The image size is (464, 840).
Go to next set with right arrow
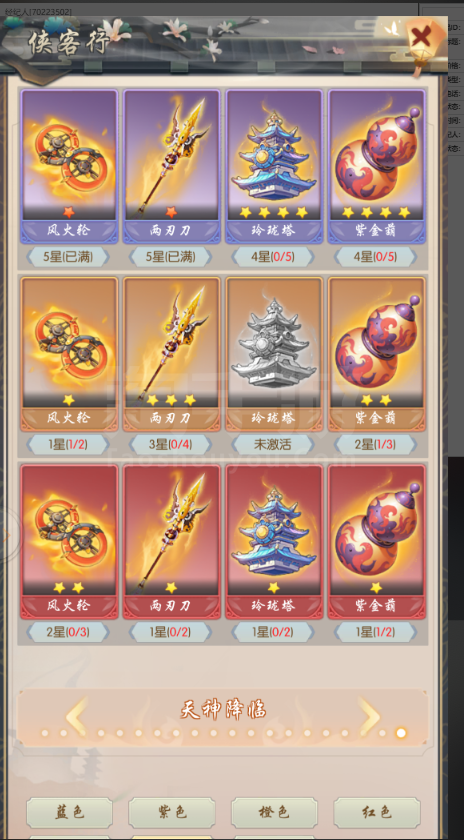[x=369, y=716]
